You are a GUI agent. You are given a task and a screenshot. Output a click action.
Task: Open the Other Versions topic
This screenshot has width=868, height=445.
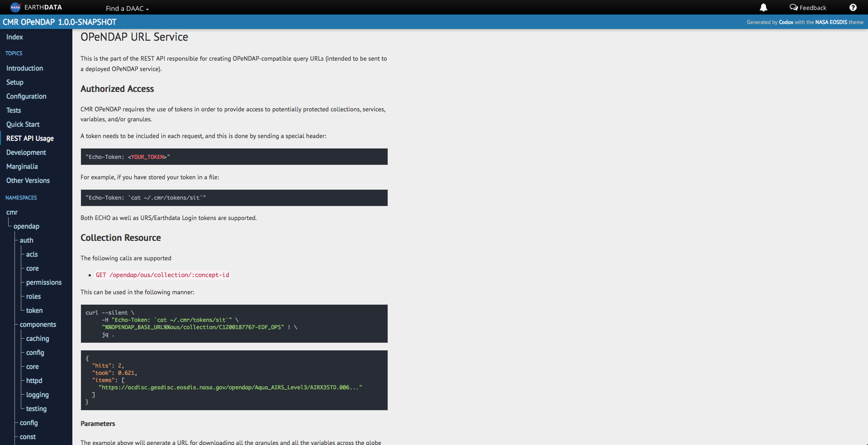28,181
